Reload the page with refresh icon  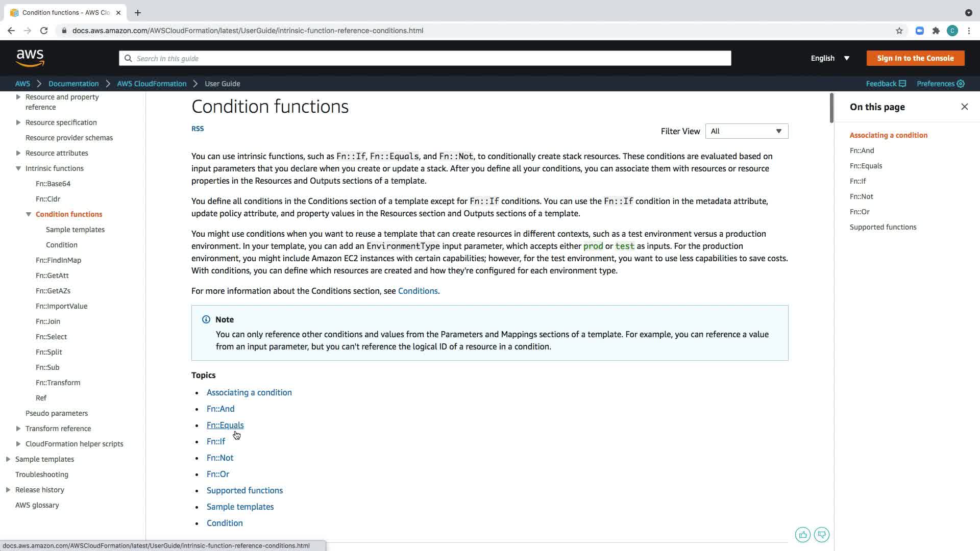coord(44,31)
